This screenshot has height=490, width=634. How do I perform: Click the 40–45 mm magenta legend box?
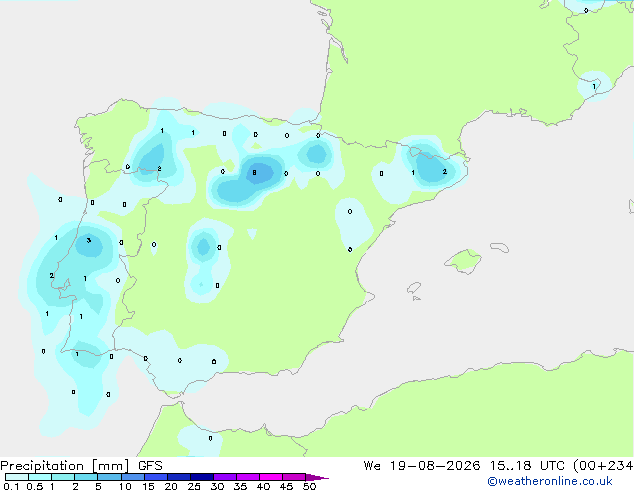point(271,477)
